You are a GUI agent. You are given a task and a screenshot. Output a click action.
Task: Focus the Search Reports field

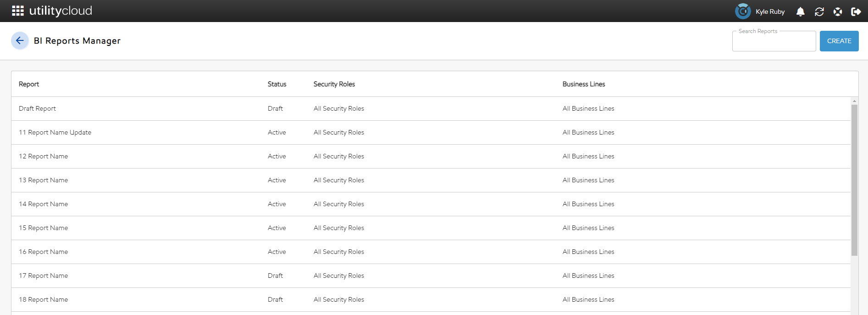click(x=774, y=41)
